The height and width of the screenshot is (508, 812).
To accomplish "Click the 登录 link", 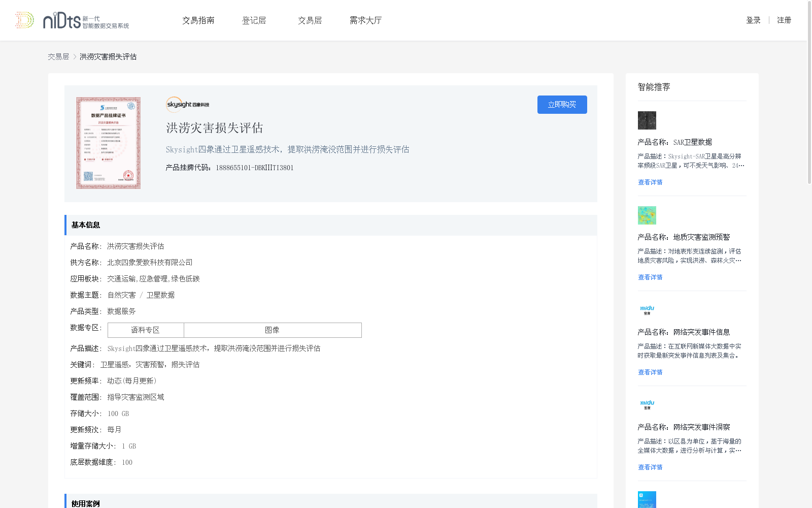I will click(753, 20).
